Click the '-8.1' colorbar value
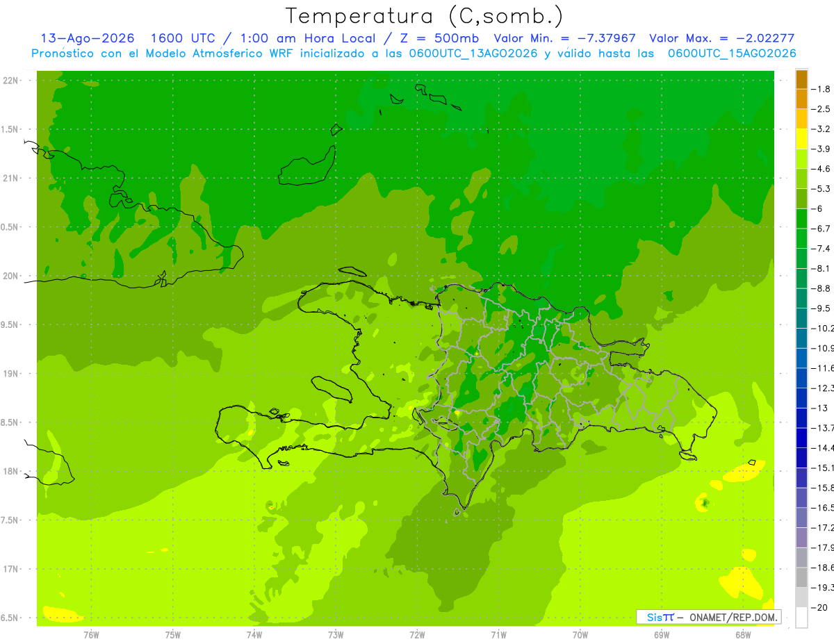 pyautogui.click(x=821, y=268)
